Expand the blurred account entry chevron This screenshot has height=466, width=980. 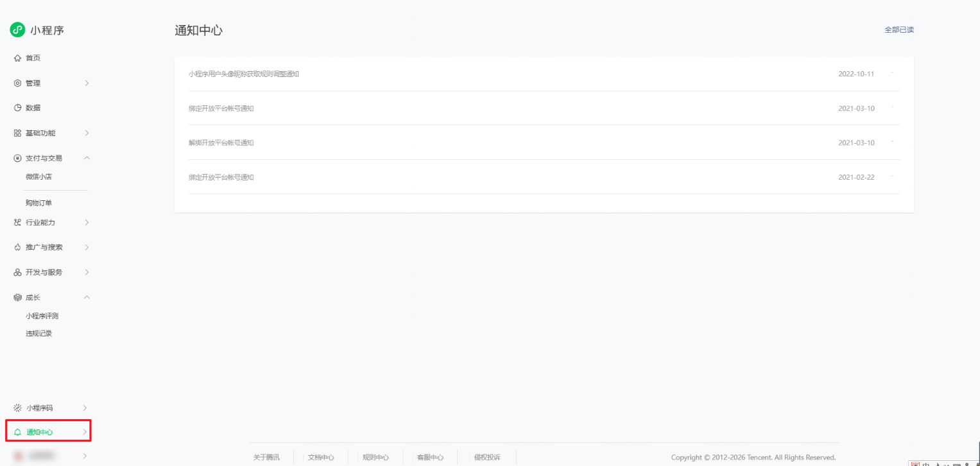(85, 456)
